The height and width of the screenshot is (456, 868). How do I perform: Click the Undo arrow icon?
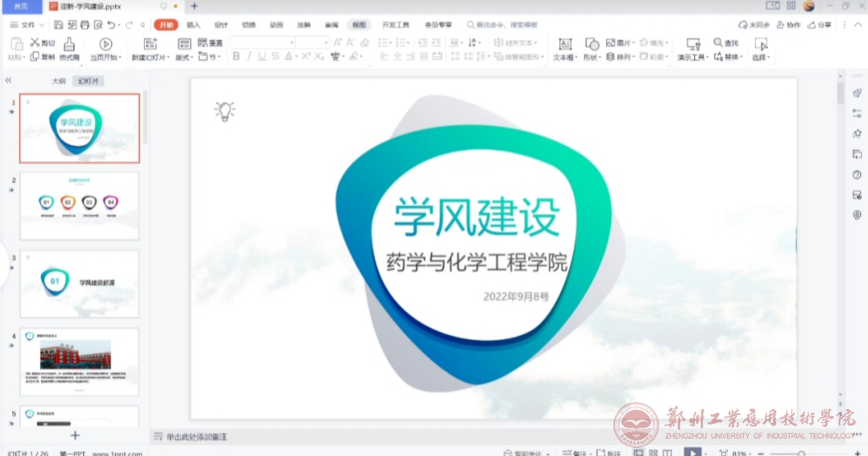tap(111, 25)
